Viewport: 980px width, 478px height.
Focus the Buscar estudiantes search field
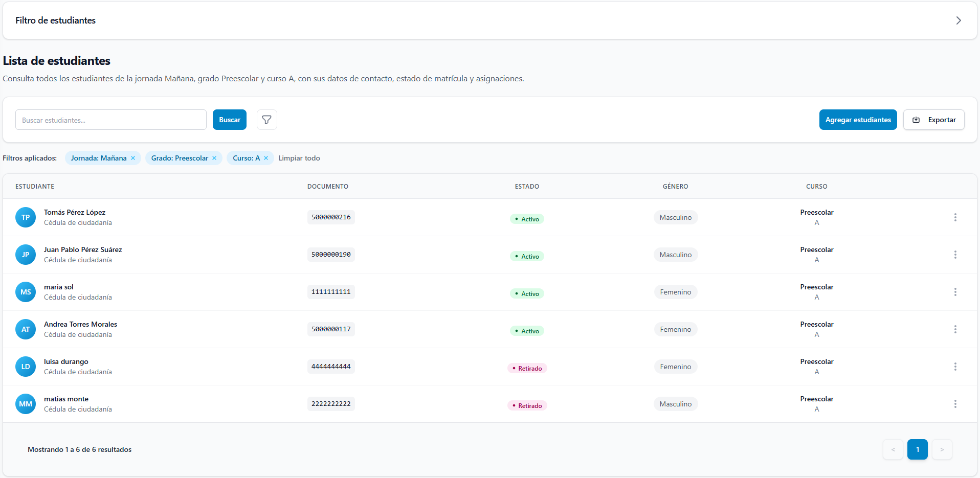(x=111, y=120)
